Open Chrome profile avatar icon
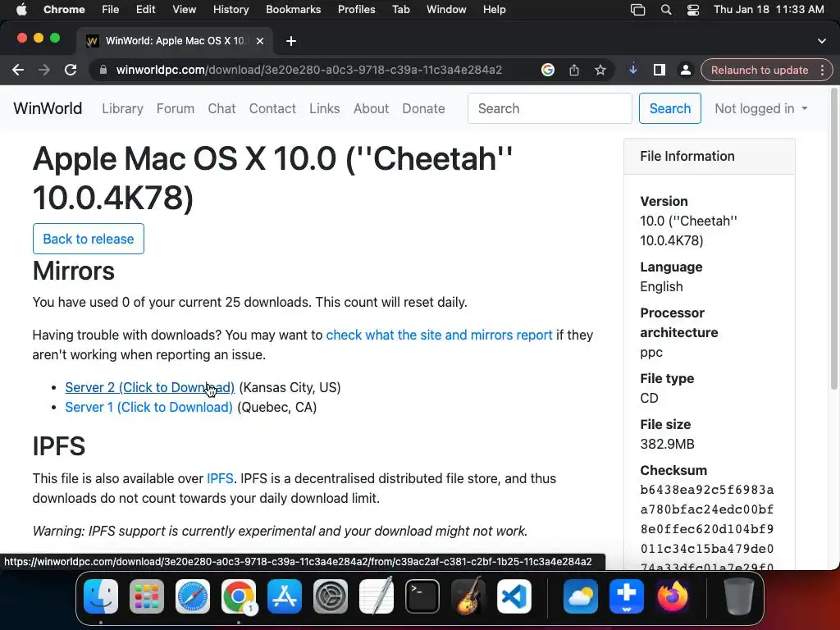The image size is (840, 630). pos(685,71)
